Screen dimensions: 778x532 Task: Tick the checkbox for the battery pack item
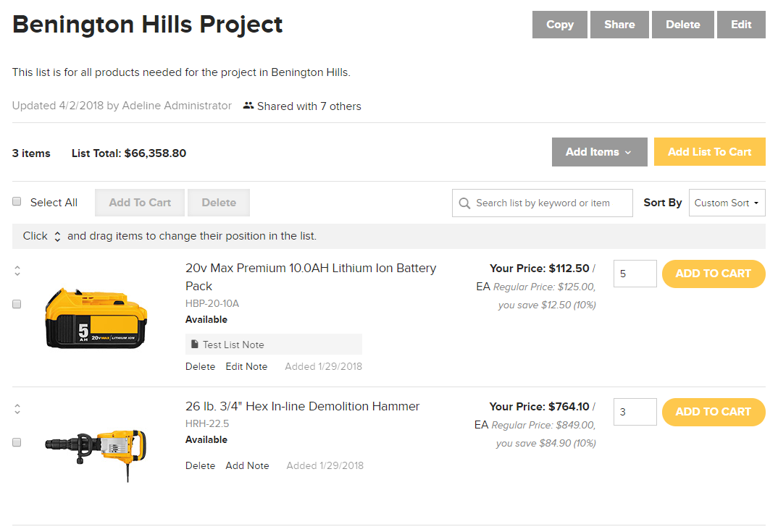pyautogui.click(x=17, y=304)
